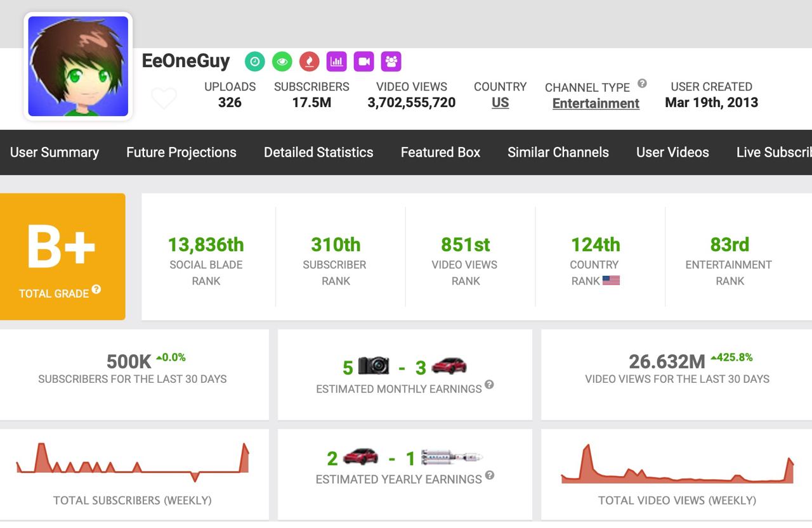Click the Total Video Views weekly chart
This screenshot has height=528, width=812.
[x=678, y=464]
